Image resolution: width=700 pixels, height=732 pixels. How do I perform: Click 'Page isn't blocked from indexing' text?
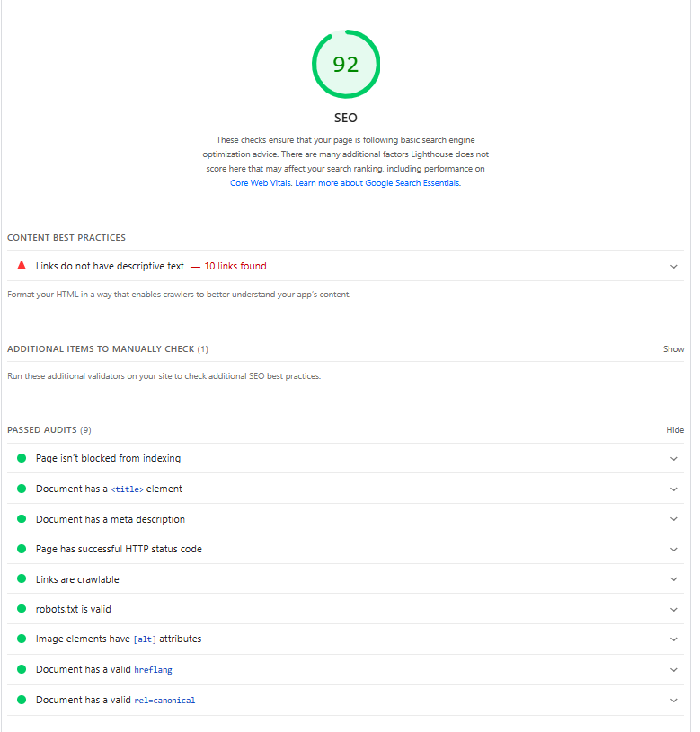pyautogui.click(x=108, y=458)
